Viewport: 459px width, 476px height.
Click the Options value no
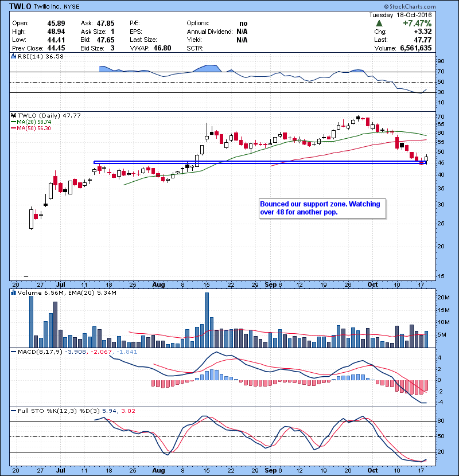pos(243,24)
